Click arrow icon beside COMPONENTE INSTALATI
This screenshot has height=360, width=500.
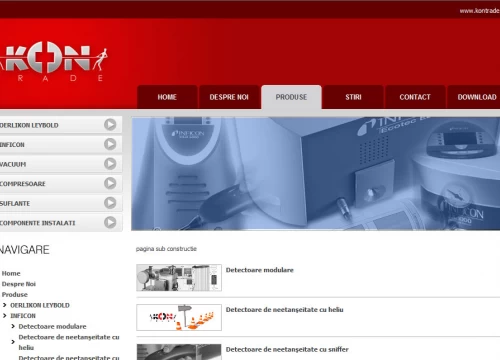(x=110, y=222)
